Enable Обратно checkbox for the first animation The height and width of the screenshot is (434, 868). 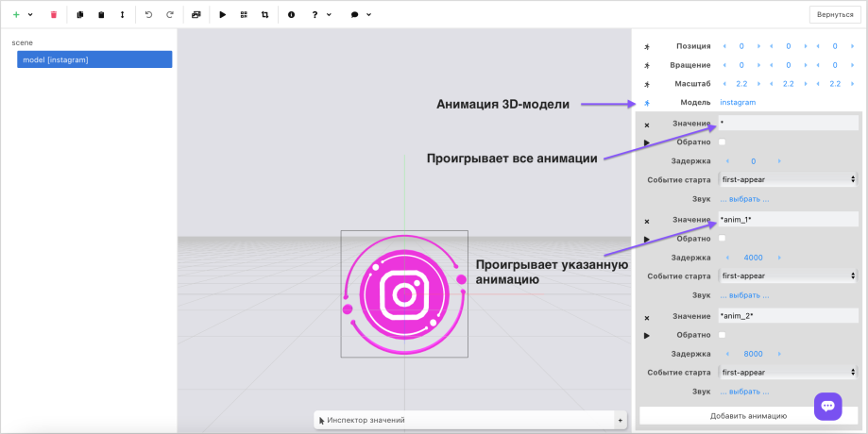pyautogui.click(x=723, y=142)
